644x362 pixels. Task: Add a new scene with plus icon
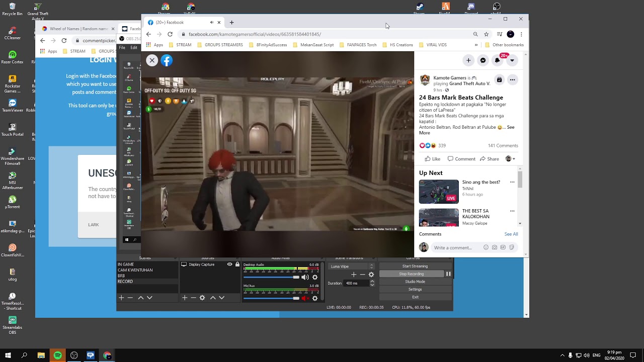click(x=121, y=298)
